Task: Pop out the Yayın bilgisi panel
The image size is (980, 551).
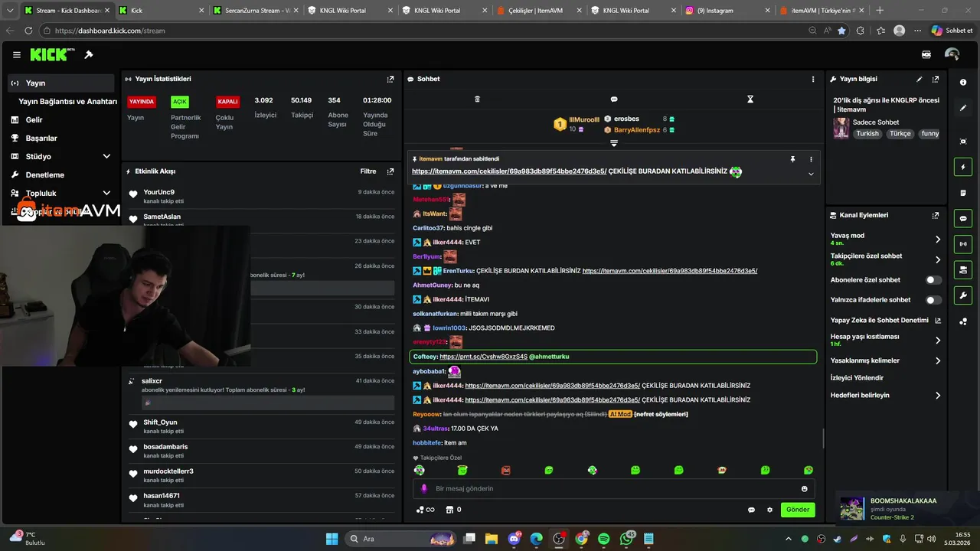Action: (x=936, y=79)
